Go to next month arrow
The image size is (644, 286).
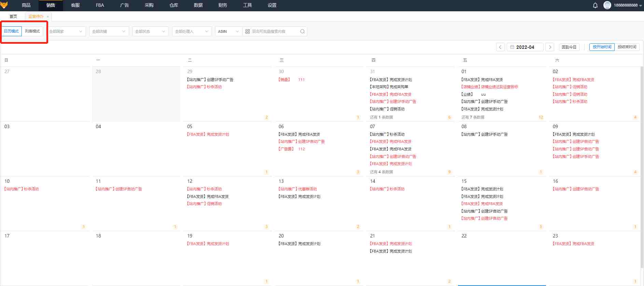550,47
